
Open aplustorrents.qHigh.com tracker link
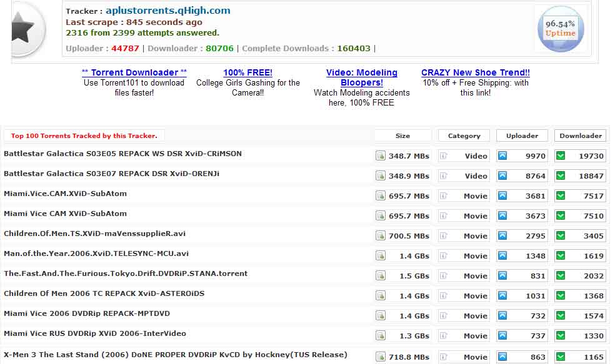point(168,11)
